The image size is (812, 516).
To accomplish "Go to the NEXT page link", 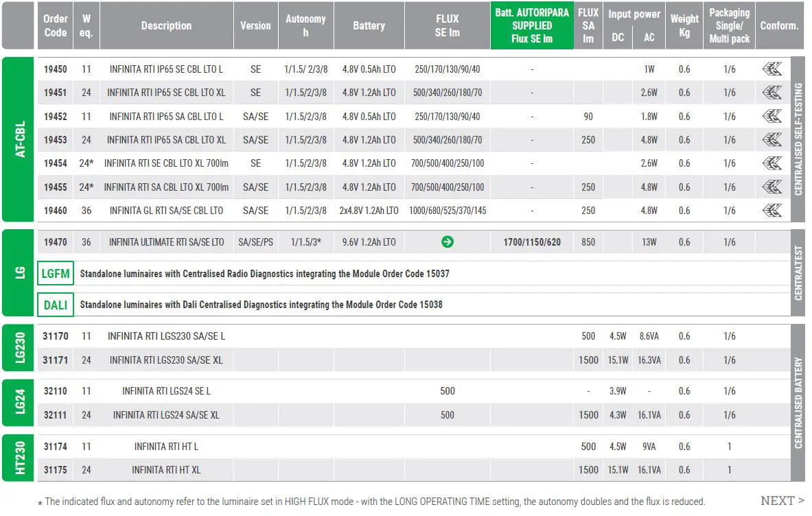I will [x=782, y=500].
